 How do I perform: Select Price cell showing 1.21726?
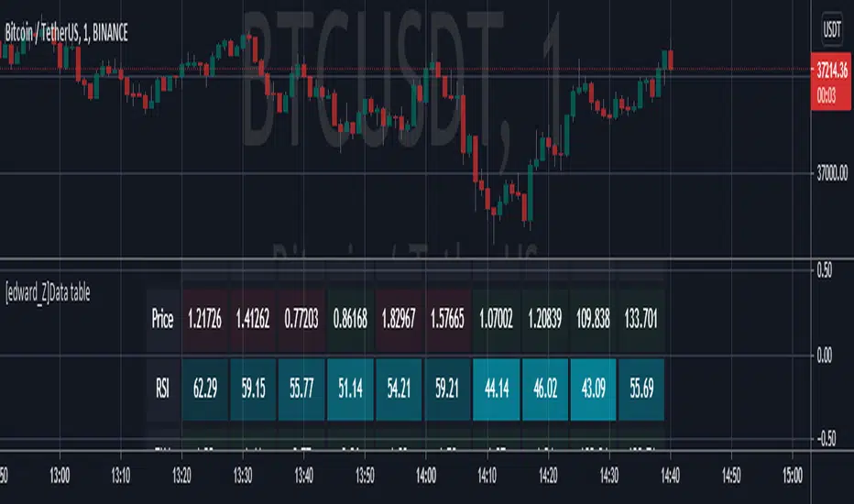(x=204, y=319)
